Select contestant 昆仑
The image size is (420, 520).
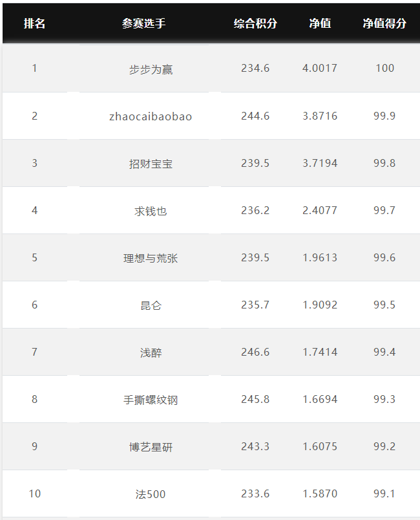click(x=151, y=305)
